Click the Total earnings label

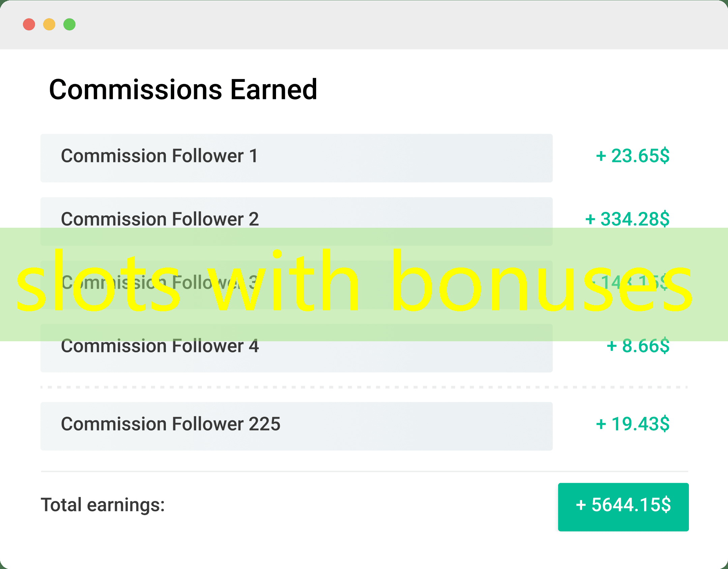tap(102, 505)
